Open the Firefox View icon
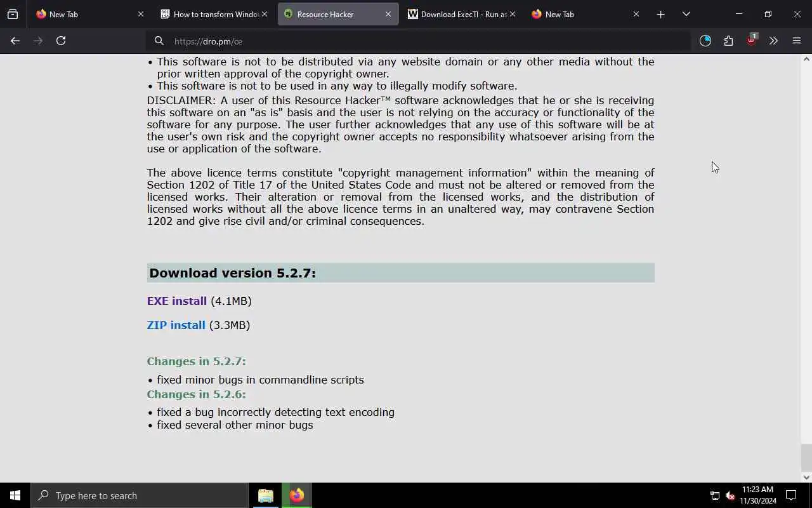This screenshot has width=812, height=508. tap(13, 14)
